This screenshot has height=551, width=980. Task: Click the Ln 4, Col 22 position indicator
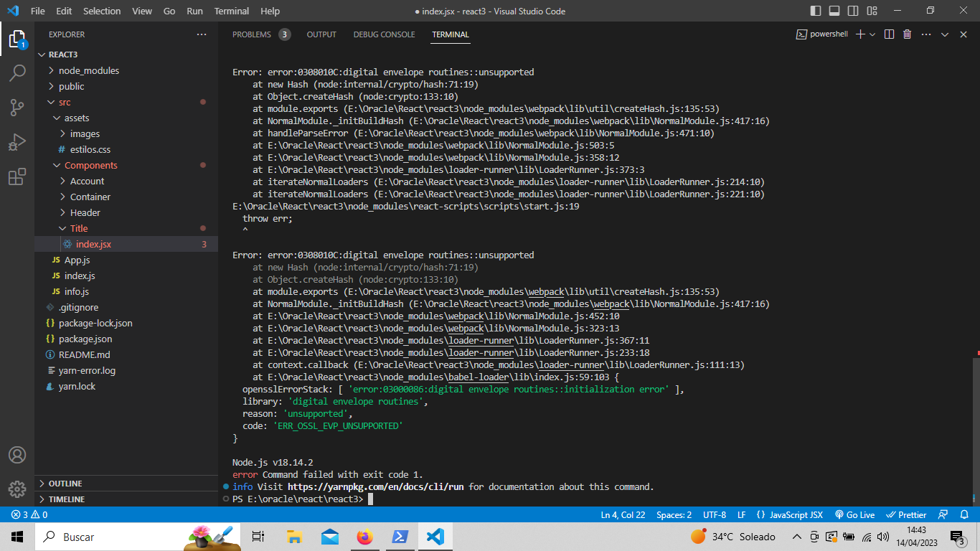pos(623,514)
